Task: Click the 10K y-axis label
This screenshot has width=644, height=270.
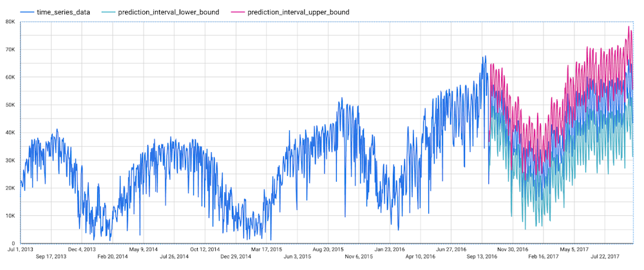Action: [x=10, y=216]
